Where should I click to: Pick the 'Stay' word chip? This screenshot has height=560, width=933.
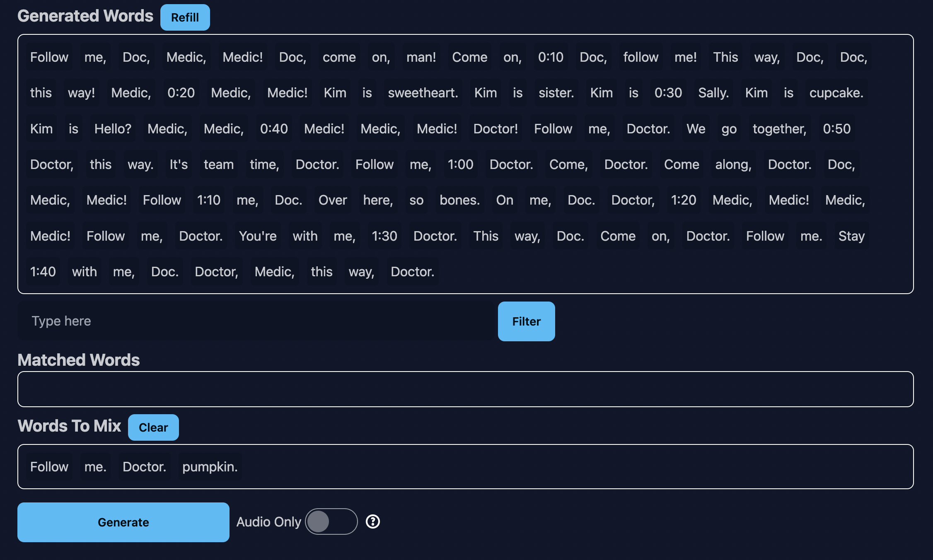click(x=851, y=236)
